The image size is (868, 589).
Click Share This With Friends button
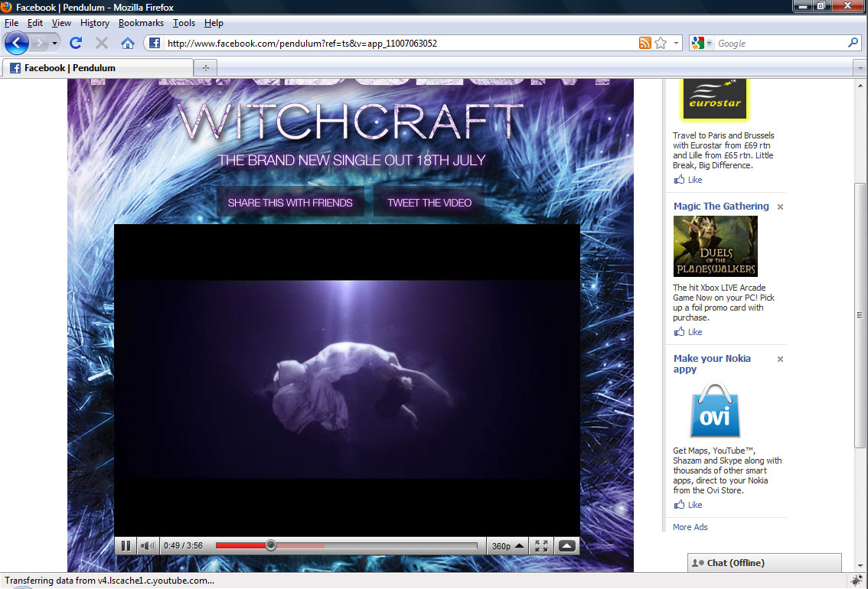(290, 203)
